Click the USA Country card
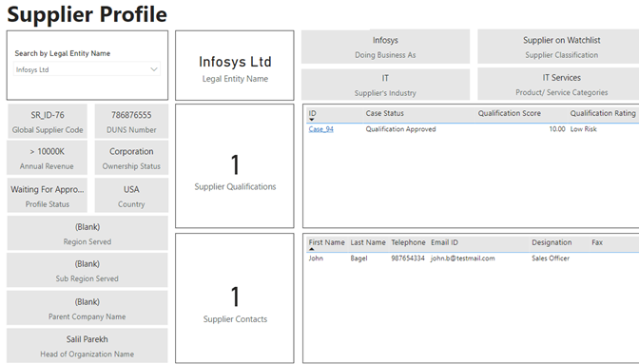Image resolution: width=639 pixels, height=364 pixels. point(131,196)
